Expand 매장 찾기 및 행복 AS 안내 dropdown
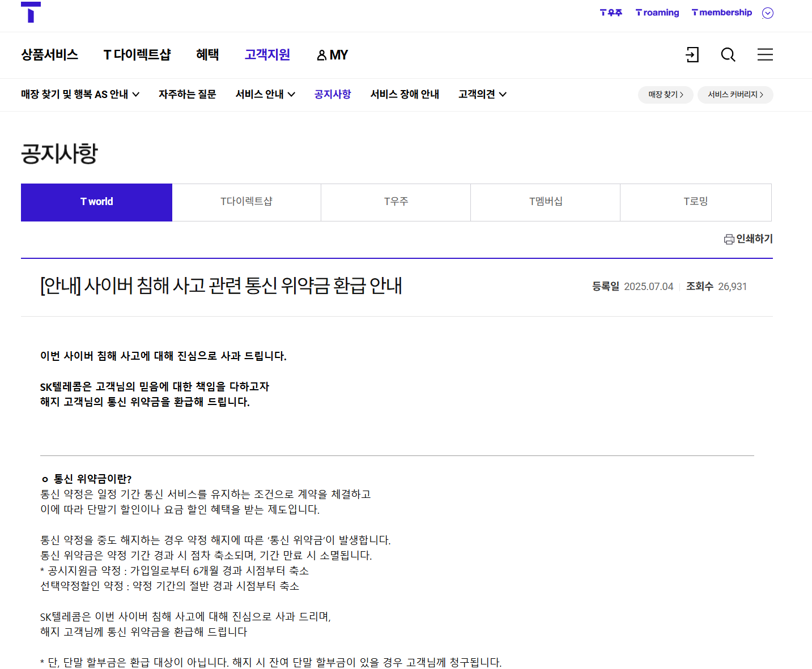The image size is (812, 669). click(x=80, y=94)
